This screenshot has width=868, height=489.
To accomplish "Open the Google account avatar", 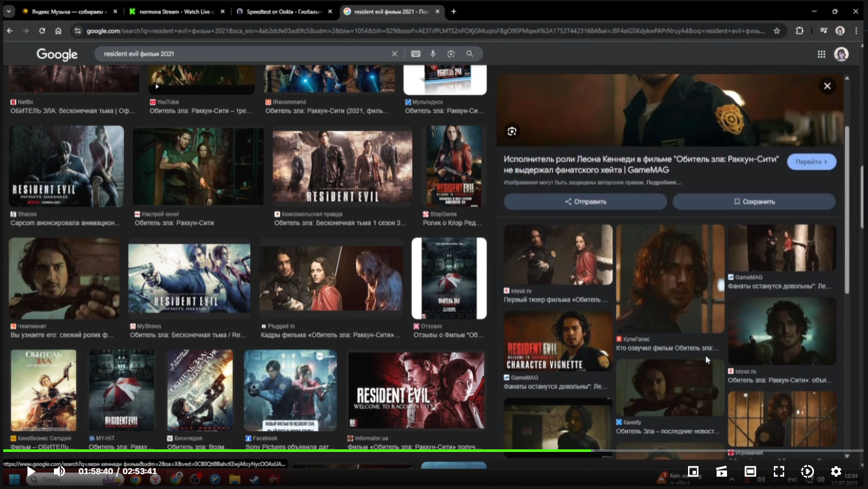I will [841, 55].
